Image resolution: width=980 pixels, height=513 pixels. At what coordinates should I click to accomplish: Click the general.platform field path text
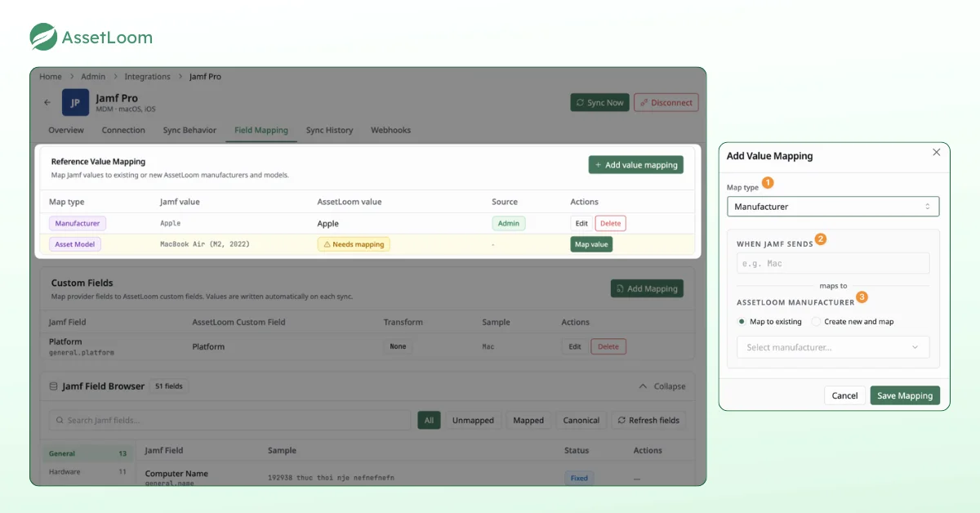tap(82, 353)
